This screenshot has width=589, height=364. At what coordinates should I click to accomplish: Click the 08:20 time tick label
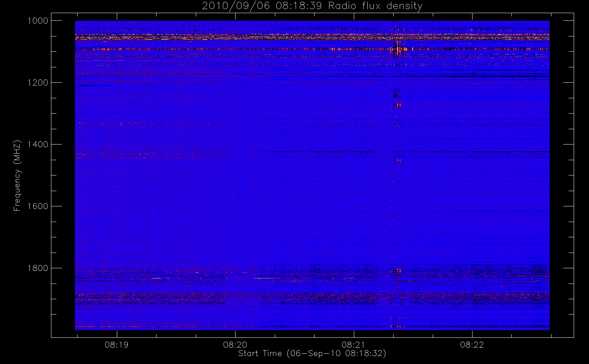pyautogui.click(x=235, y=345)
